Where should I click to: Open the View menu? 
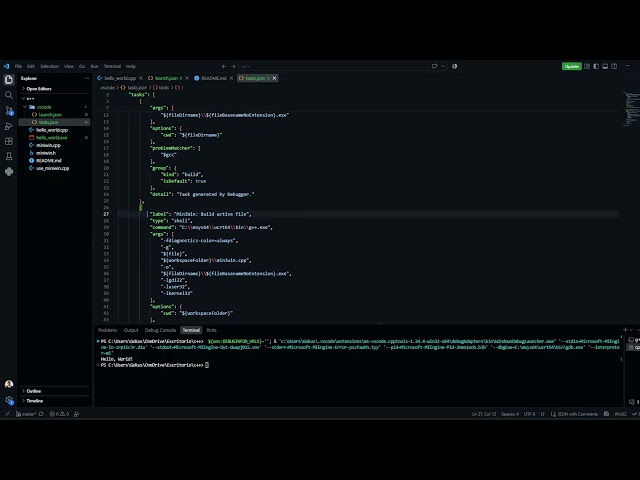69,66
